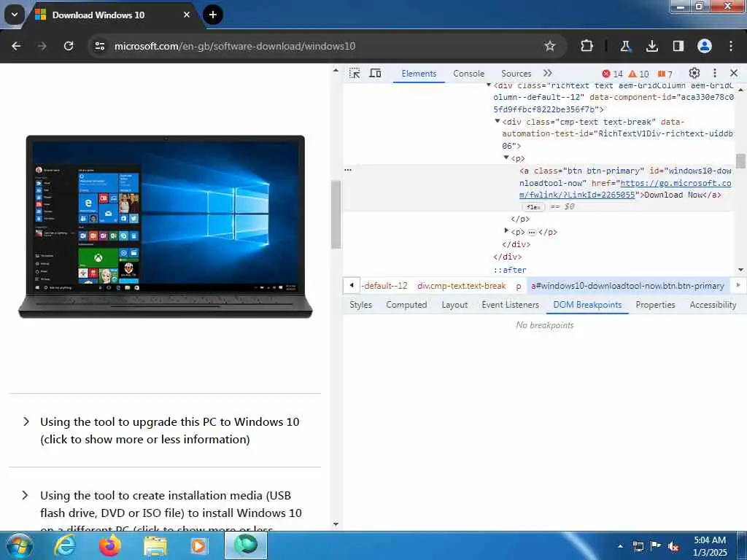747x560 pixels.
Task: Collapse the div richtext node triangle
Action: coord(489,85)
